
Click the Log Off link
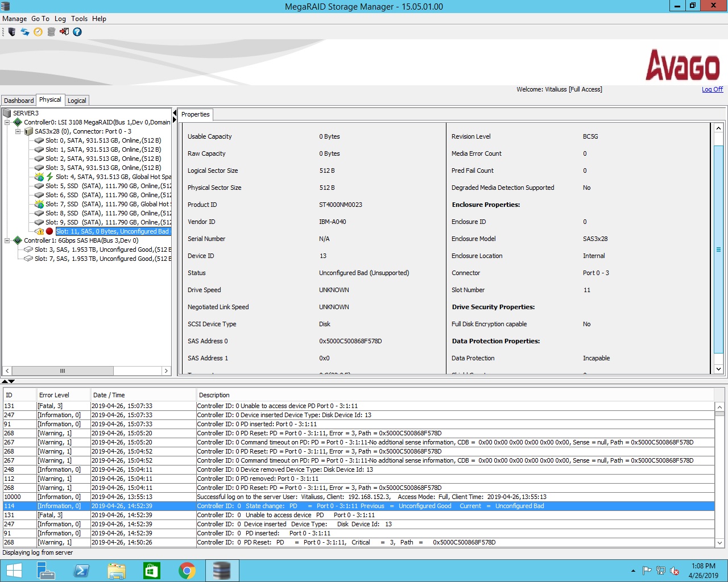point(712,89)
